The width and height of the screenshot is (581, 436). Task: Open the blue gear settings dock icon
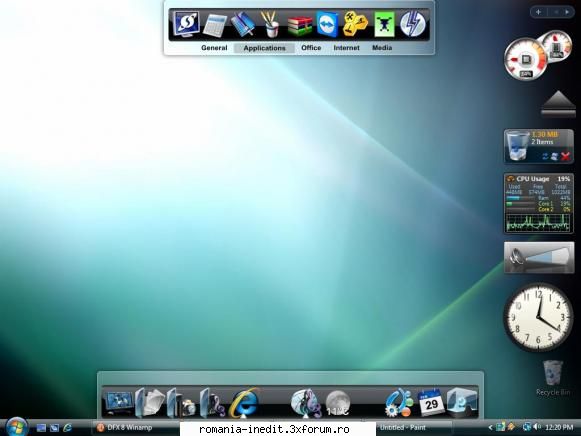399,403
